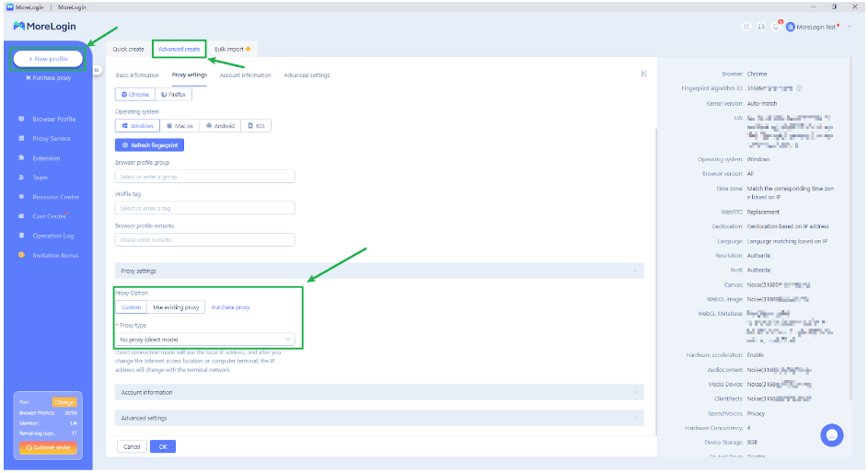Click the New profile button
868x473 pixels.
click(48, 59)
